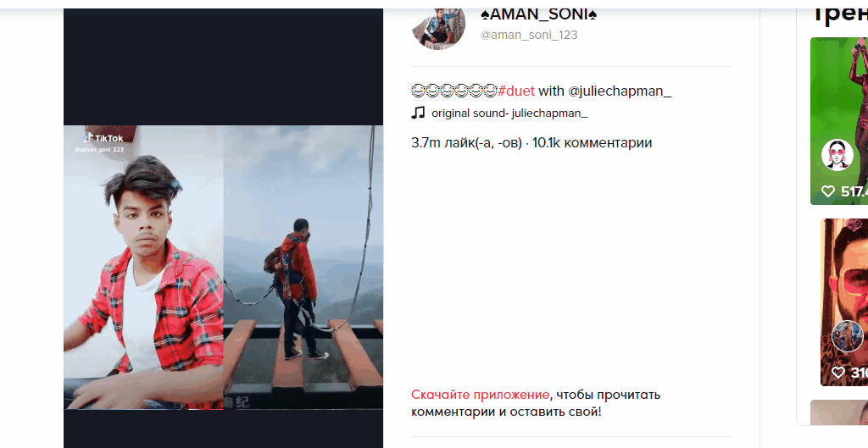Open sunglasses man trending video thumbnail
Viewport: 868px width, 448px height.
(x=844, y=302)
